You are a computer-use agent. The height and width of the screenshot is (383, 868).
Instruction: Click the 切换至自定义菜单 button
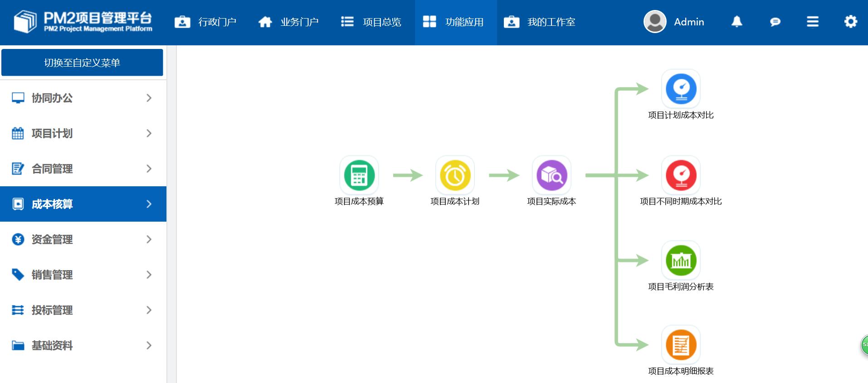[x=82, y=63]
